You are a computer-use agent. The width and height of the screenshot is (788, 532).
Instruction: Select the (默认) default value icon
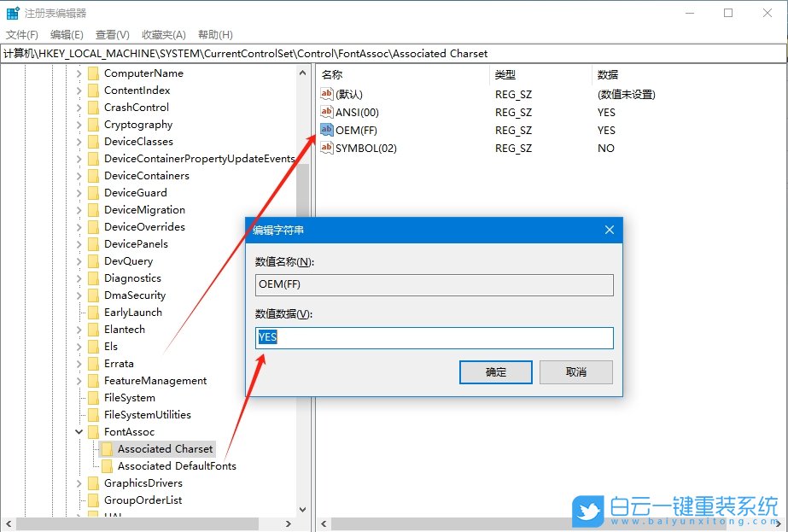[327, 94]
